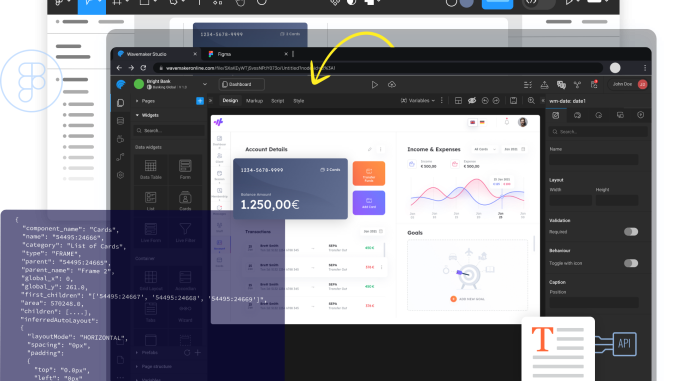Switch to the Markup tab
The height and width of the screenshot is (381, 678).
coord(254,101)
